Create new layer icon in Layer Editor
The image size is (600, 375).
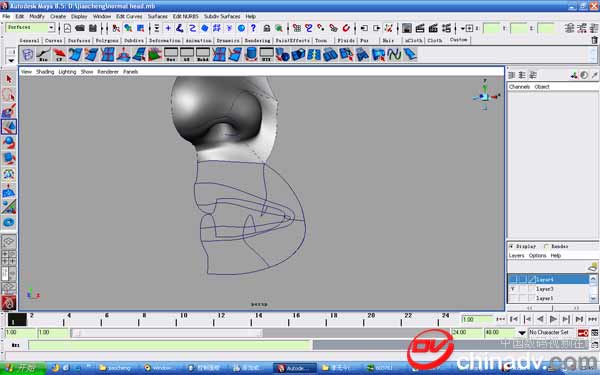(x=593, y=266)
